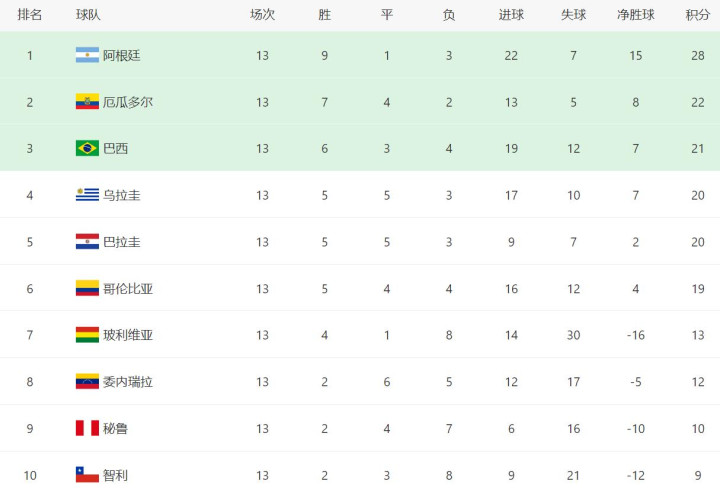Viewport: 720px width, 497px height.
Task: Sort by 积分 column header
Action: pos(698,15)
